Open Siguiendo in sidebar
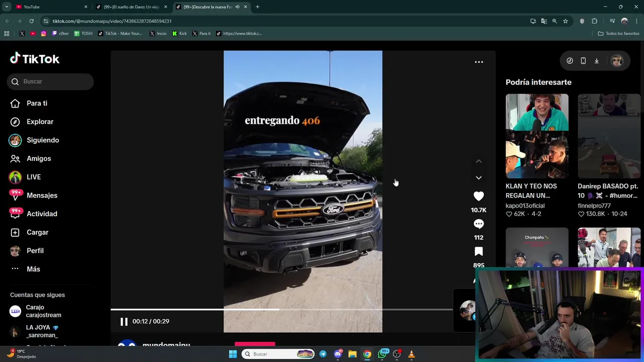Image resolution: width=644 pixels, height=362 pixels. point(34,140)
